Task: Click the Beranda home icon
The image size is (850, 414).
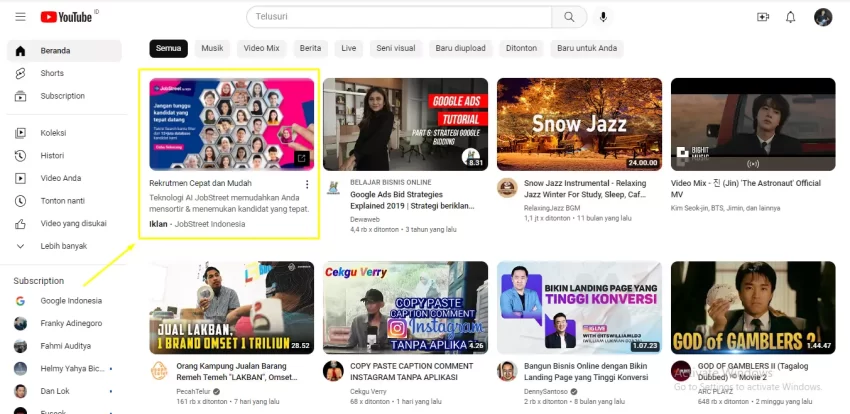Action: pyautogui.click(x=21, y=51)
